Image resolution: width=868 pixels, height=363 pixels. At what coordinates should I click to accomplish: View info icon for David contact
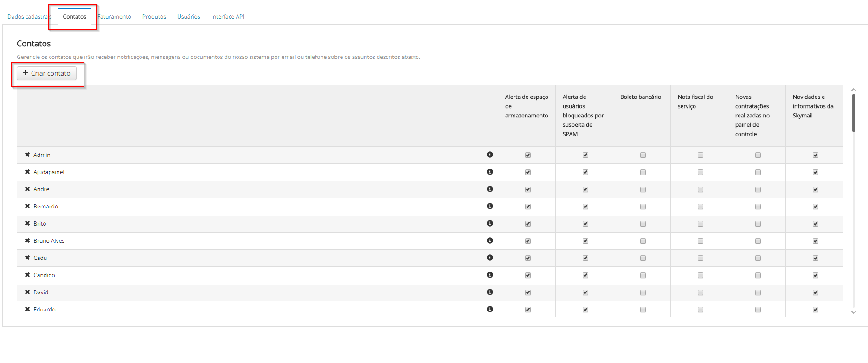[x=489, y=292]
